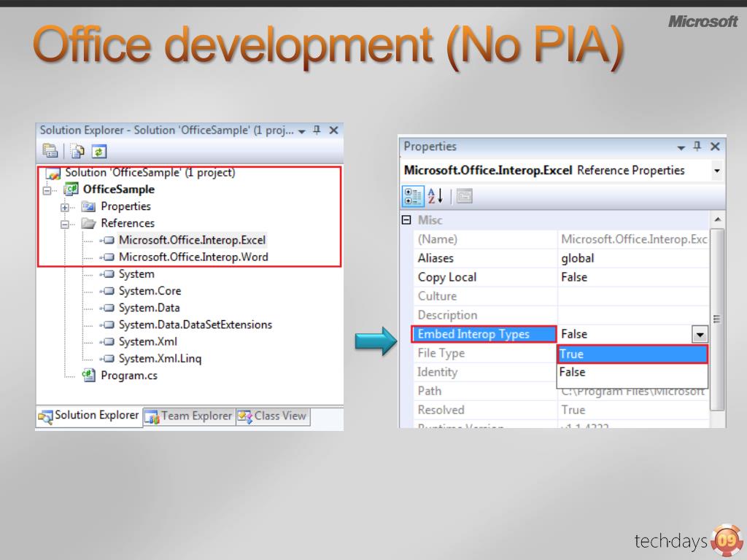
Task: Click the 'global' Aliases value field
Action: tap(633, 258)
